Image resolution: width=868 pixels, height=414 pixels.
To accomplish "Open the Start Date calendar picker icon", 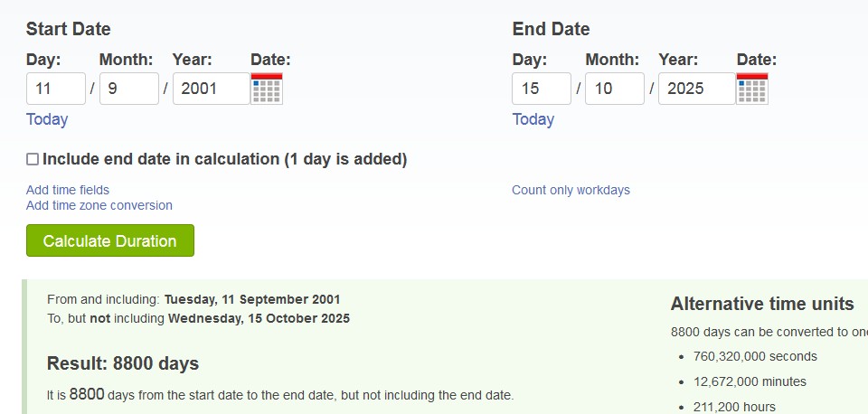I will (x=267, y=89).
